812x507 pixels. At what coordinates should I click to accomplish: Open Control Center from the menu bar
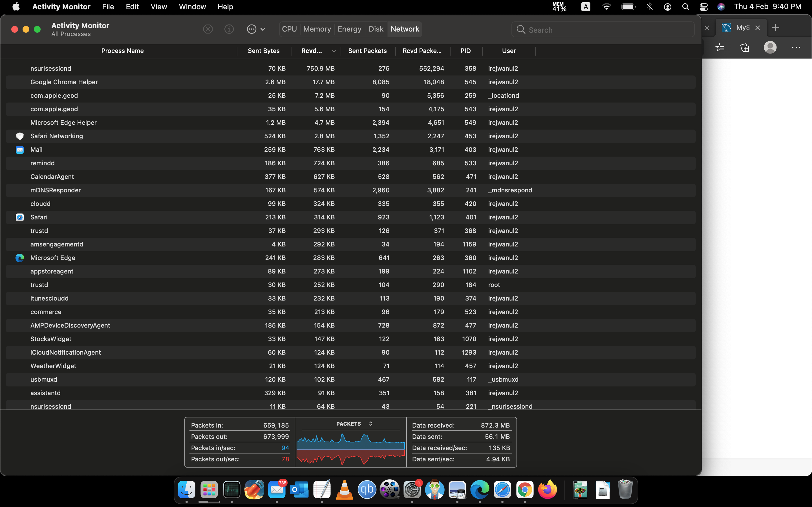tap(704, 7)
